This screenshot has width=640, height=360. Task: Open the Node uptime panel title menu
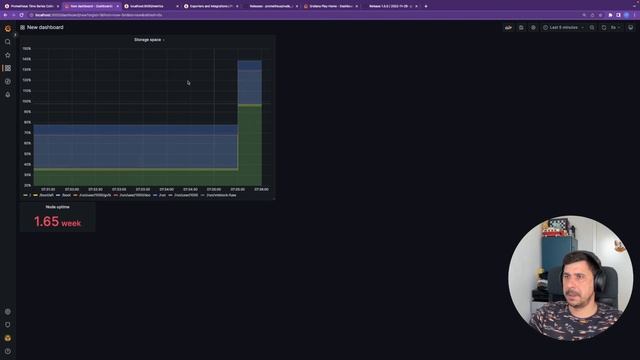point(58,207)
